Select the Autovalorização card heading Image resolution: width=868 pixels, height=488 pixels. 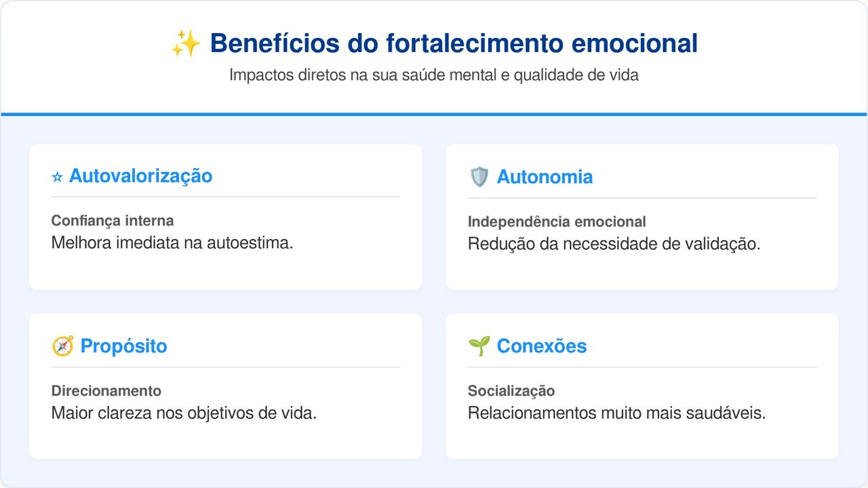coord(140,176)
